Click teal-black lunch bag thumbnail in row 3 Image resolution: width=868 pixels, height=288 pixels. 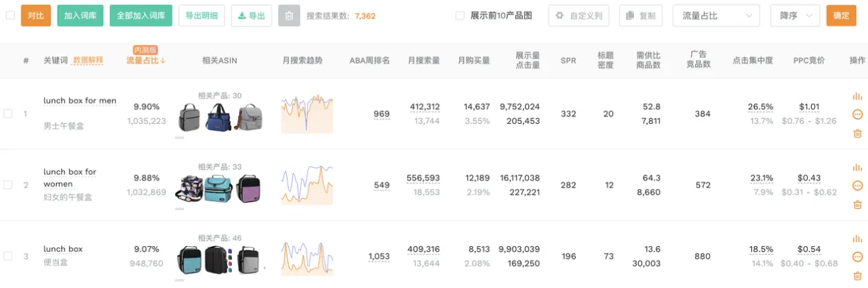tap(190, 261)
